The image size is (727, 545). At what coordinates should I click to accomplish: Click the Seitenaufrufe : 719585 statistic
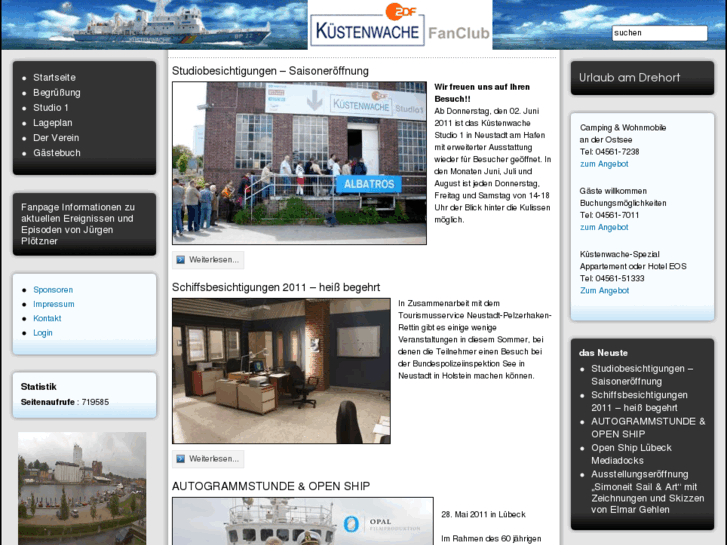point(65,402)
